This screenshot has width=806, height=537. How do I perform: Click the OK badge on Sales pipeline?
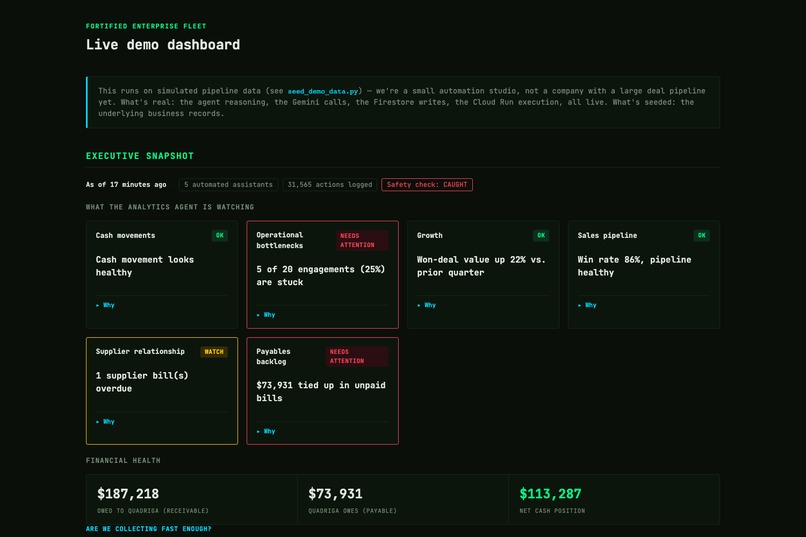coord(702,235)
